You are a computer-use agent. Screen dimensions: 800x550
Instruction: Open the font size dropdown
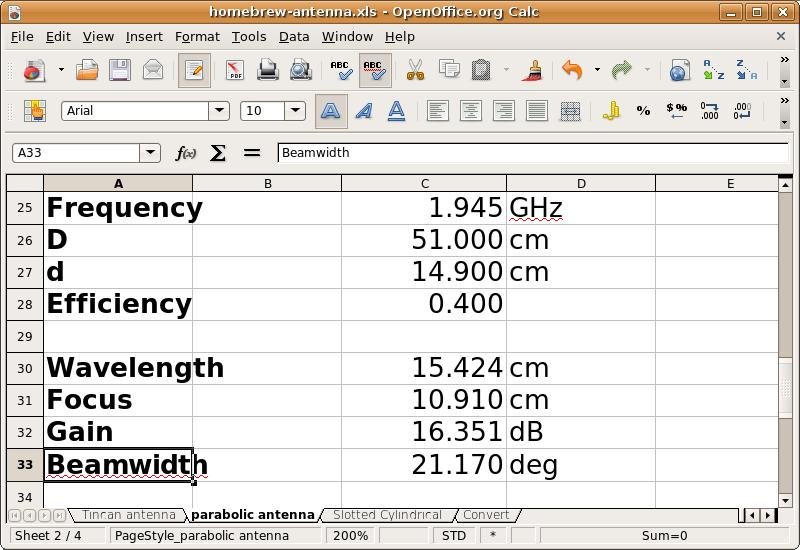(295, 111)
